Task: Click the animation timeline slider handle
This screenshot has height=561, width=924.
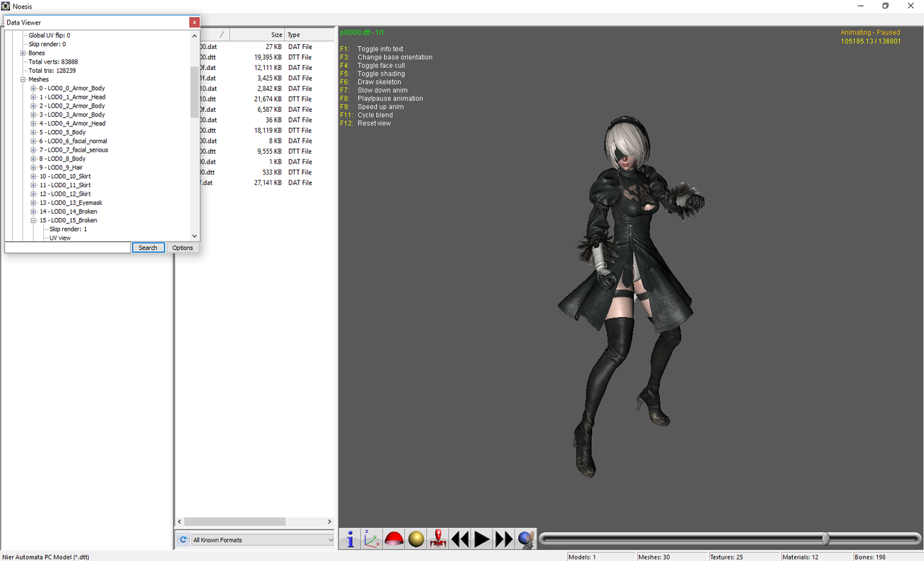Action: click(826, 539)
